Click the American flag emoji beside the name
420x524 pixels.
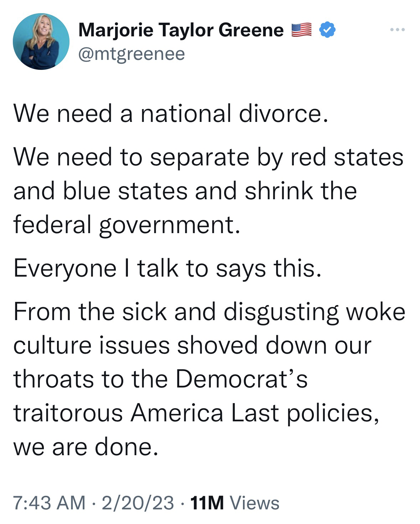point(302,30)
